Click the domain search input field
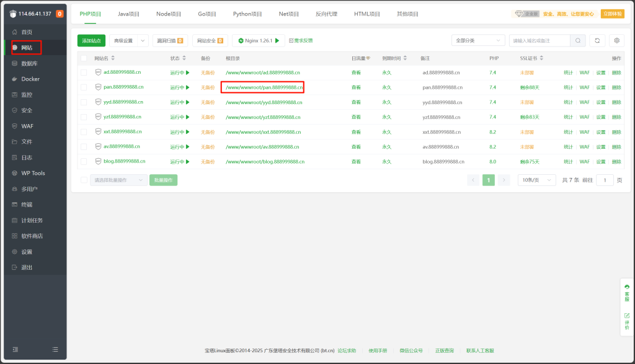Screen dimensions: 635x364 [x=539, y=40]
